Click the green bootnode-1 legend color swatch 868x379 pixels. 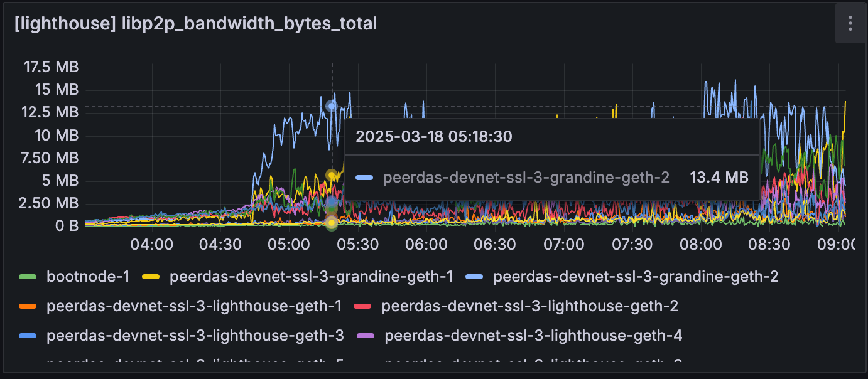pos(28,277)
